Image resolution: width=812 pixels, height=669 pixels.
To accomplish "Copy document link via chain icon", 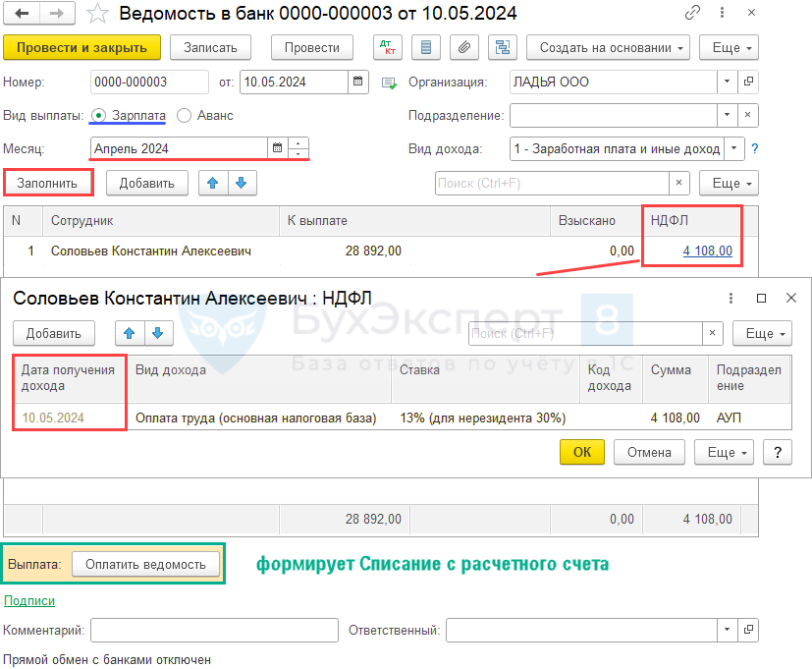I will click(694, 14).
